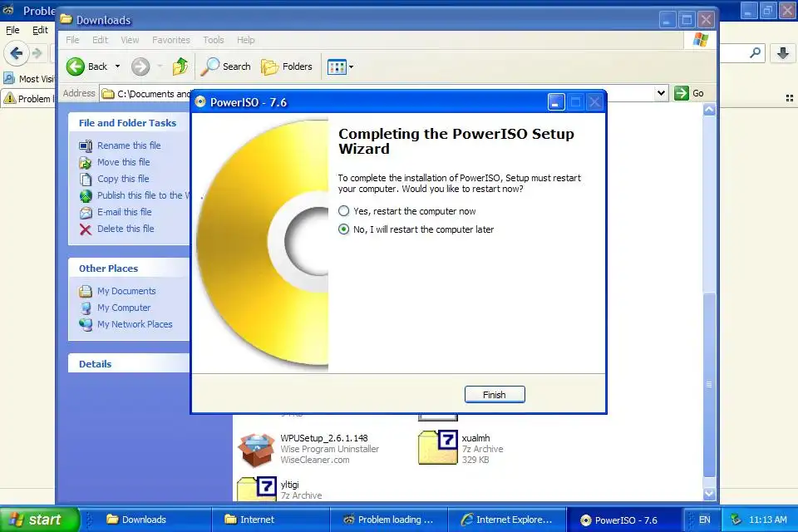Image resolution: width=798 pixels, height=532 pixels.
Task: Expand the address bar dropdown arrow
Action: click(x=661, y=93)
